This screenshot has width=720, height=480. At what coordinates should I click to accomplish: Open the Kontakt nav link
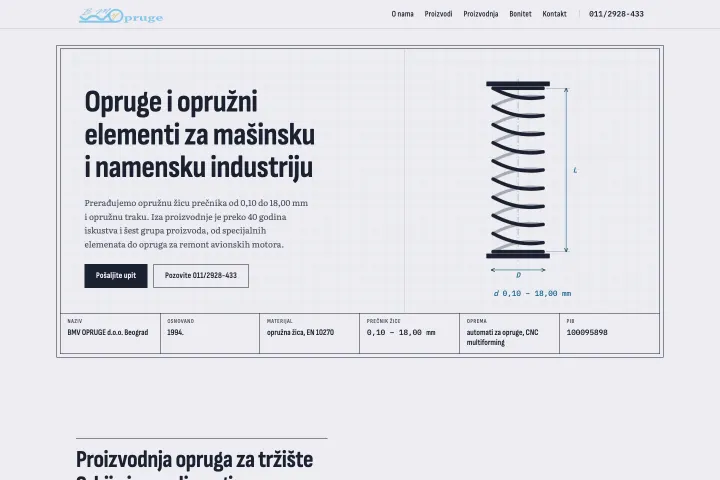[x=554, y=14]
